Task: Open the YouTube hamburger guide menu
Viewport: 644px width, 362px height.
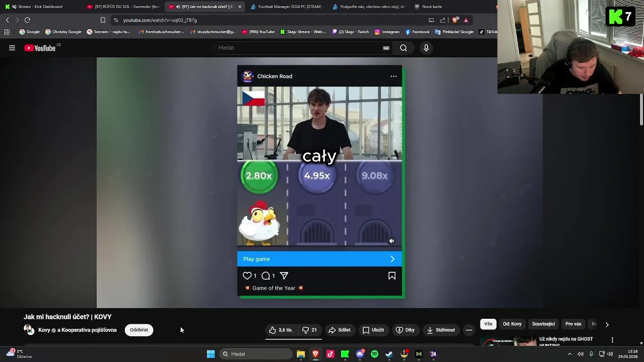Action: [x=12, y=48]
